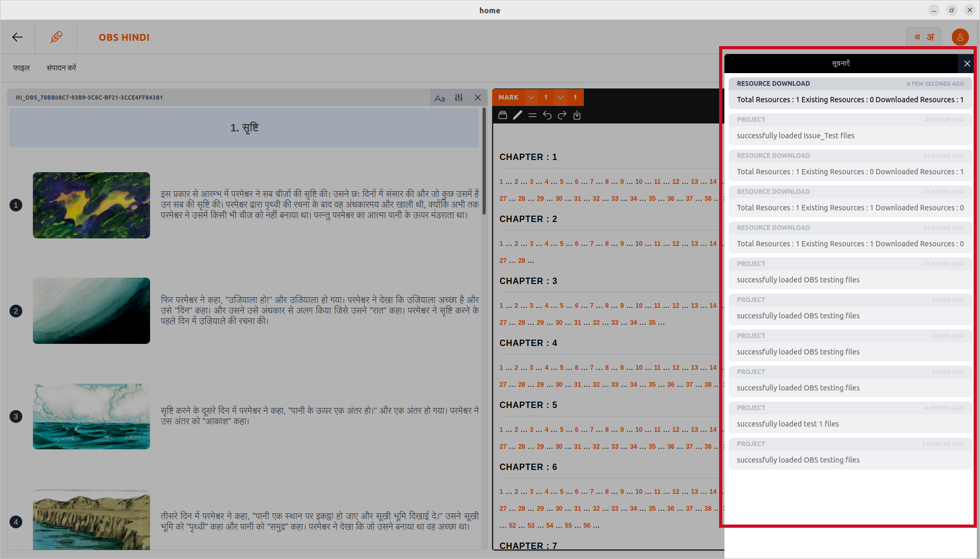Open the फ़ाइल menu
The height and width of the screenshot is (559, 980).
click(21, 68)
